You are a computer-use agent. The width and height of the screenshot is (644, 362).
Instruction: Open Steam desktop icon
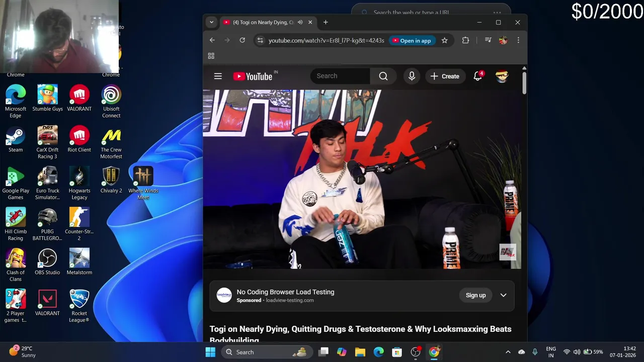pos(16,139)
